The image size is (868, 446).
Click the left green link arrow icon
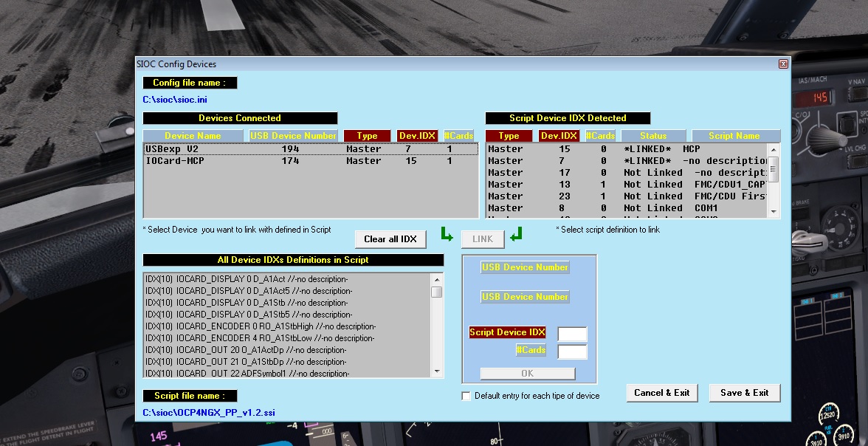coord(447,236)
